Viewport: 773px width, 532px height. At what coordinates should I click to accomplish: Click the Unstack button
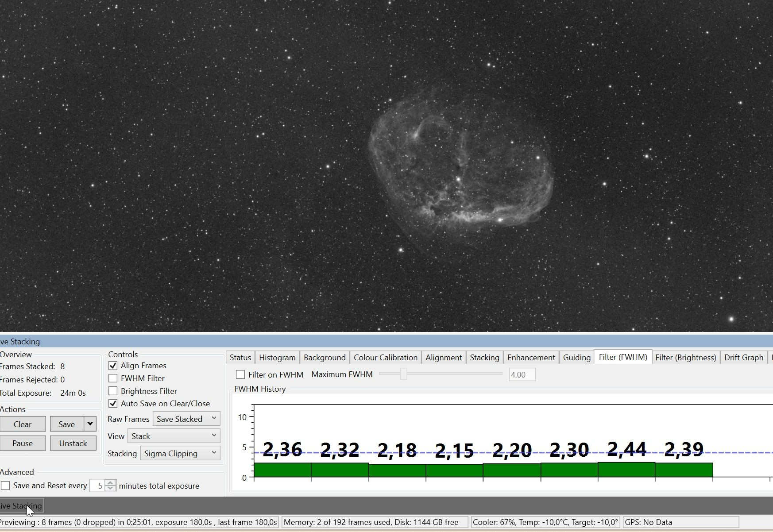click(73, 443)
